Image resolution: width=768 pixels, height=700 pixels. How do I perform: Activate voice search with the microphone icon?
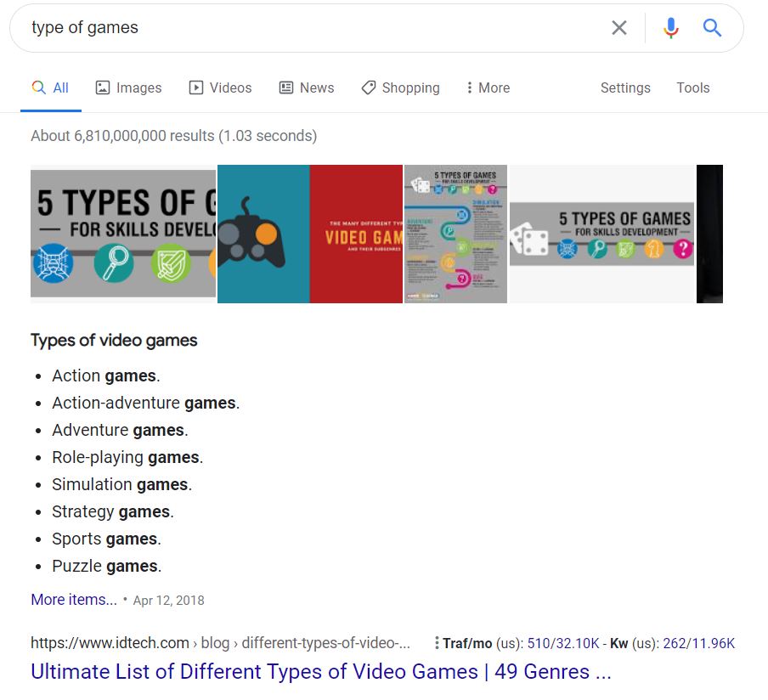pos(671,27)
